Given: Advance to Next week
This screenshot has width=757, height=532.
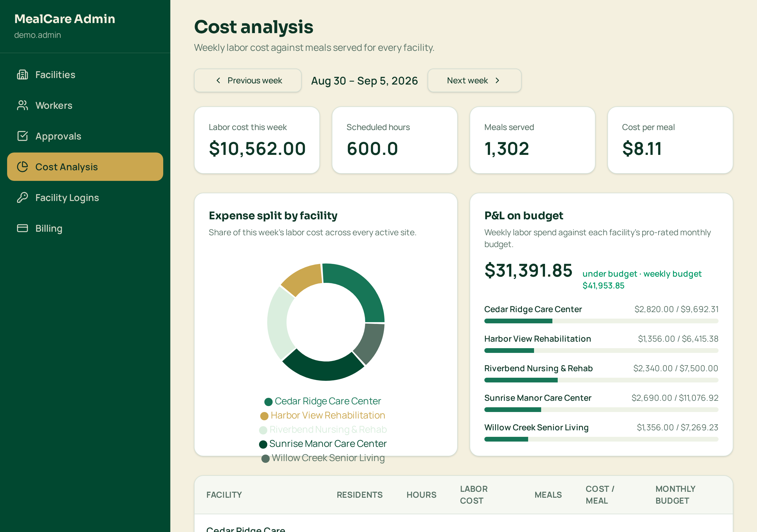Looking at the screenshot, I should (474, 80).
